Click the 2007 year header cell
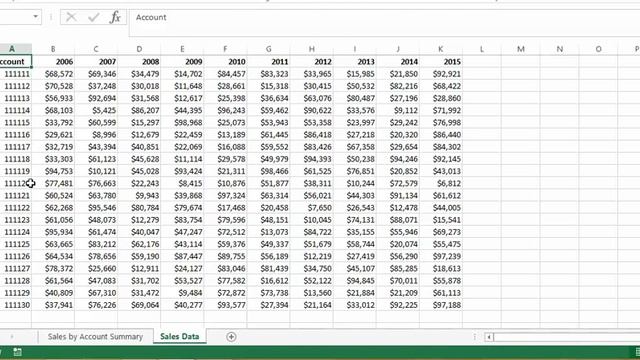640x360 pixels. 96,62
